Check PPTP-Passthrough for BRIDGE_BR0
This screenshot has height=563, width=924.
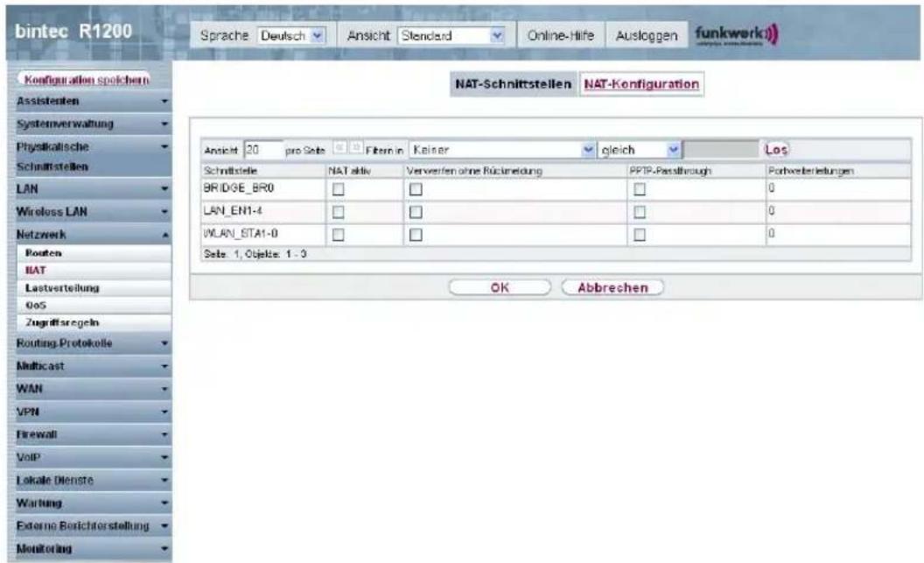click(640, 189)
